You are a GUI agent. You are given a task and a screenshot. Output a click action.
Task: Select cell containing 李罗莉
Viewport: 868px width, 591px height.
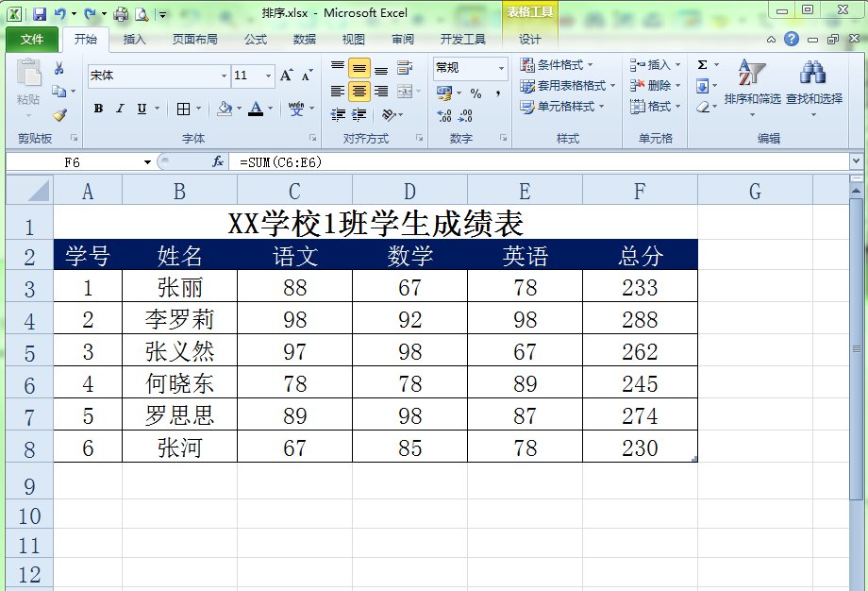pyautogui.click(x=179, y=319)
